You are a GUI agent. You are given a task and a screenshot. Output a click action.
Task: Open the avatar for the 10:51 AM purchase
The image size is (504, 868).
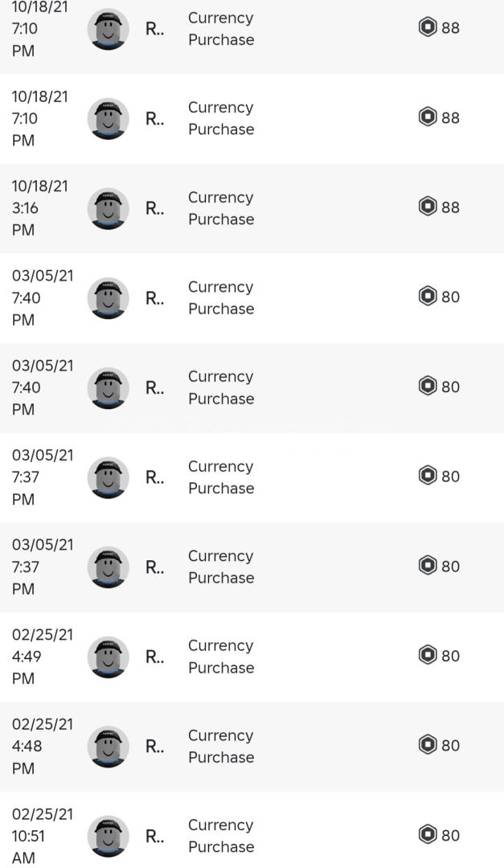click(108, 836)
